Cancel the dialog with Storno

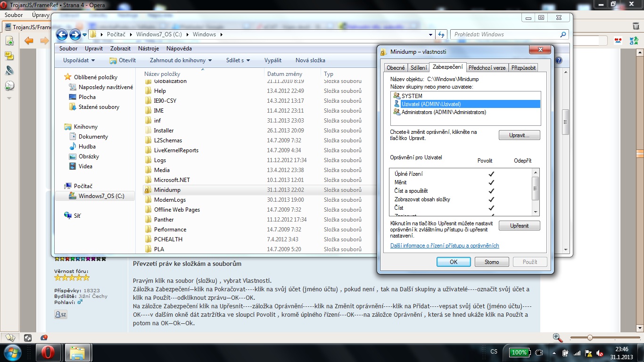point(492,262)
